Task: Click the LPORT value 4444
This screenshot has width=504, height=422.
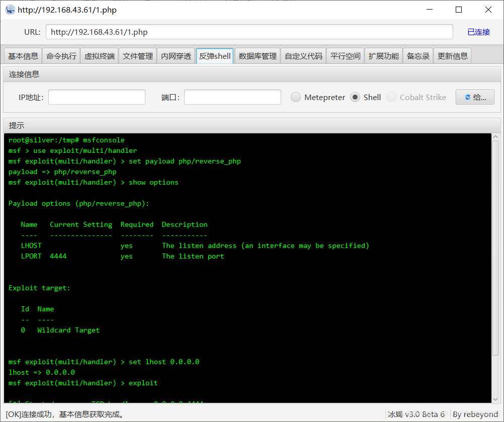Action: click(58, 256)
